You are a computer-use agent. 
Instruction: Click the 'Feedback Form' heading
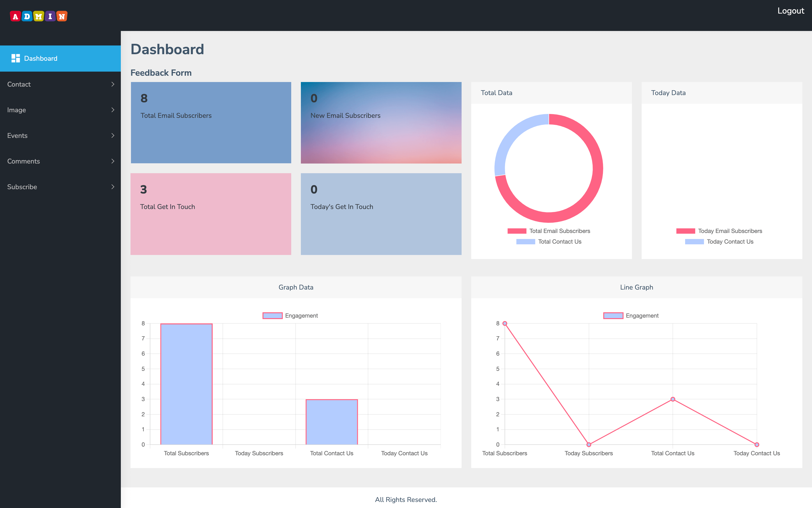click(x=161, y=73)
